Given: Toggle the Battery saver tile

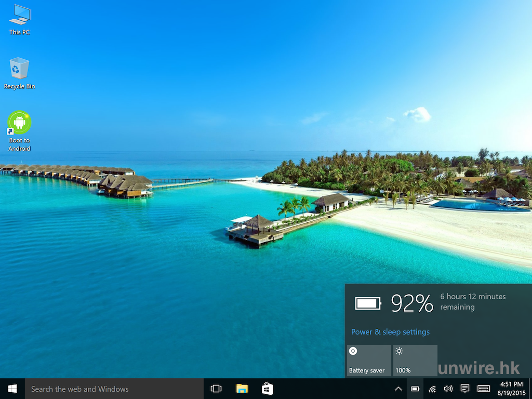Looking at the screenshot, I should [x=368, y=360].
